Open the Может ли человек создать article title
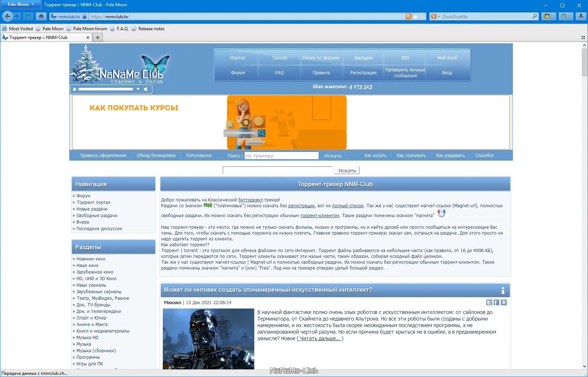 (x=268, y=290)
